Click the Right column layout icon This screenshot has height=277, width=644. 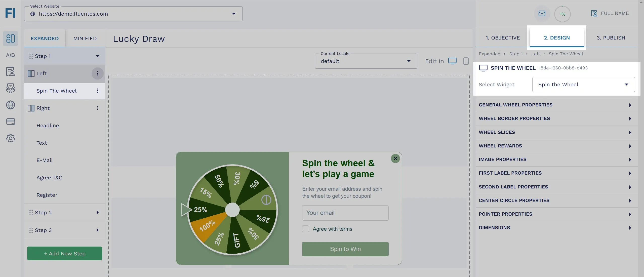pyautogui.click(x=31, y=108)
